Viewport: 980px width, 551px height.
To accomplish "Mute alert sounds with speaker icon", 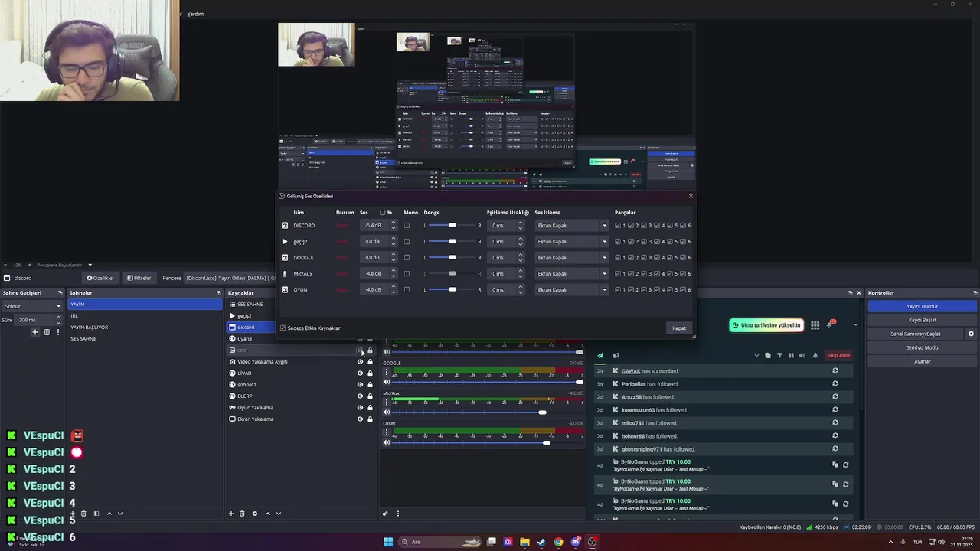I will (x=802, y=355).
